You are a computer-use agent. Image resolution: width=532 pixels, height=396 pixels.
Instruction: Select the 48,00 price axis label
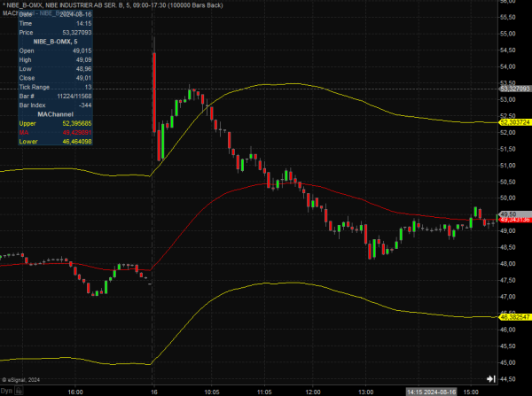508,264
